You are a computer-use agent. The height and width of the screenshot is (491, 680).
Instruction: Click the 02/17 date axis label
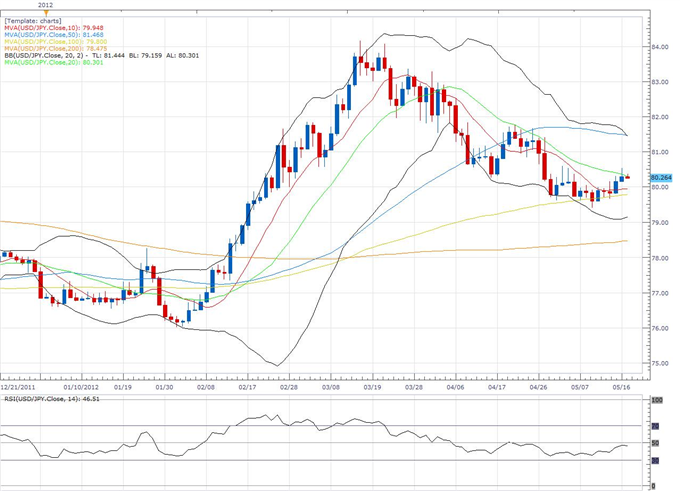pos(247,387)
